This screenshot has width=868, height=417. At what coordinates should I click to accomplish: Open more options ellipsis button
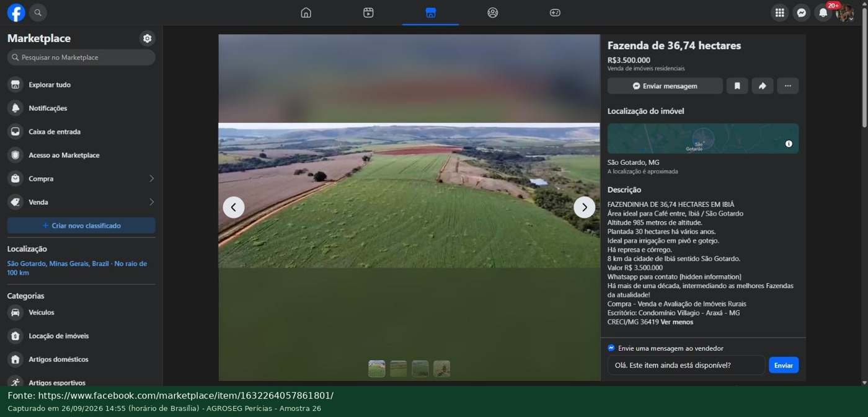pyautogui.click(x=788, y=86)
